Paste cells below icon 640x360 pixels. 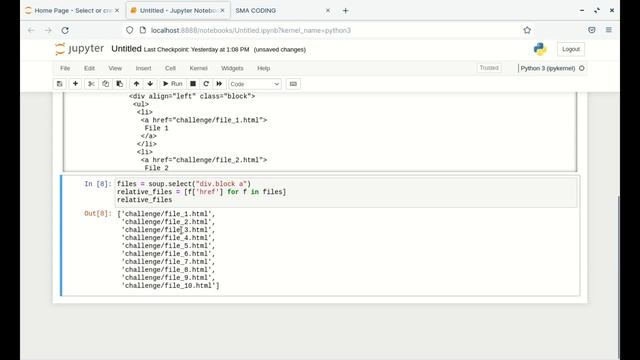click(x=120, y=84)
